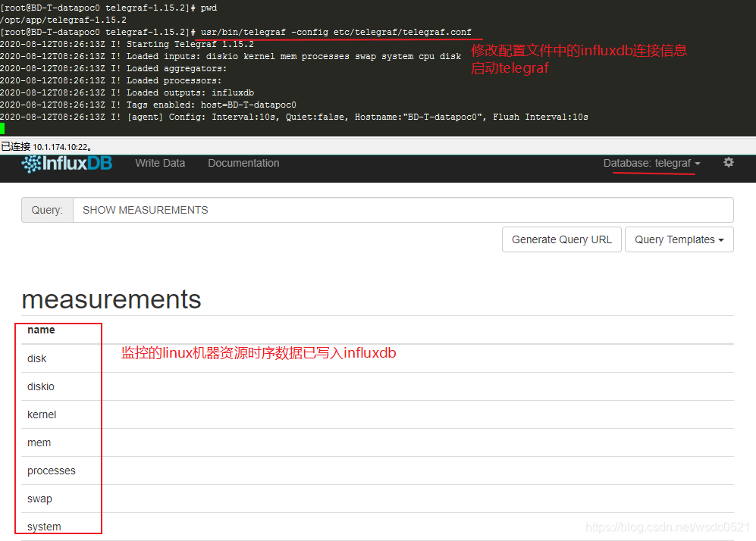Click the connection status 10.1.174.10:22 text
Viewport: 756px width, 541px height.
tap(46, 146)
